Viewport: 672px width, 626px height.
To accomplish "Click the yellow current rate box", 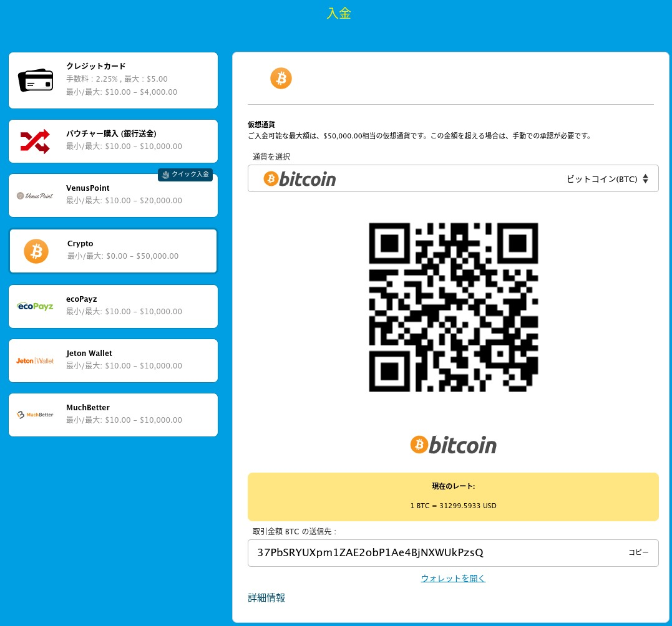I will coord(453,497).
